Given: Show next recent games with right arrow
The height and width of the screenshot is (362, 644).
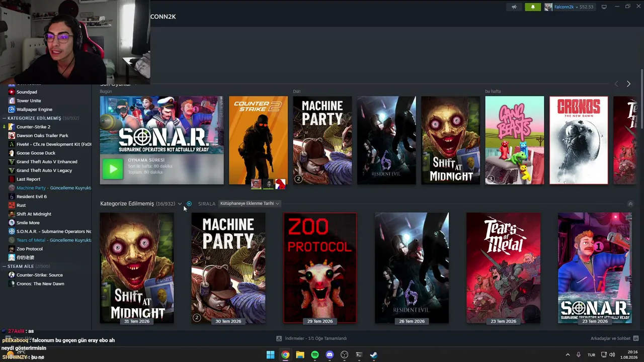Looking at the screenshot, I should click(x=628, y=84).
